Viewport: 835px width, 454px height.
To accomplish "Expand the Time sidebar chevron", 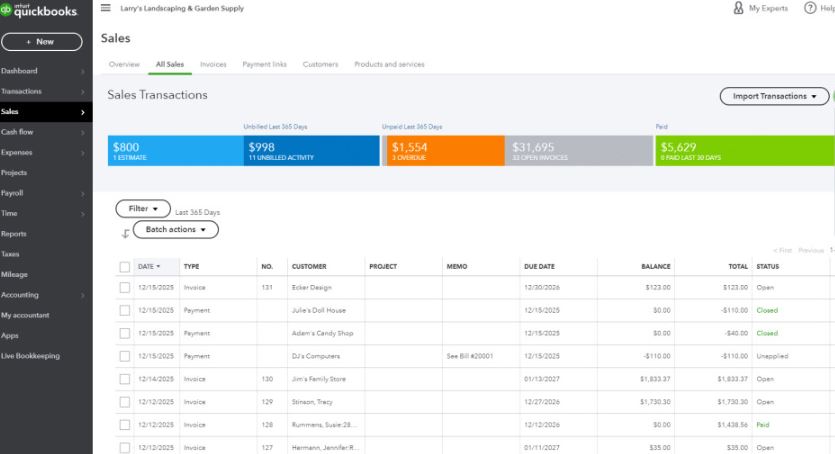I will [x=83, y=214].
